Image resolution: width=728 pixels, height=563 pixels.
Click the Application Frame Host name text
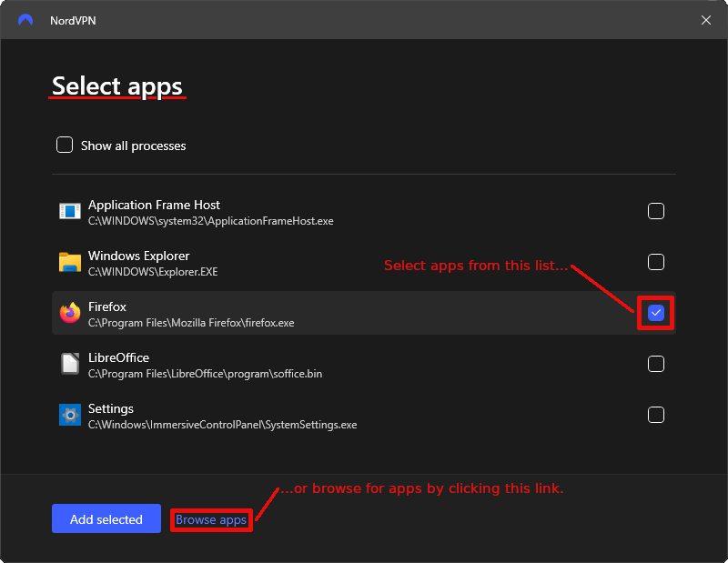tap(154, 205)
